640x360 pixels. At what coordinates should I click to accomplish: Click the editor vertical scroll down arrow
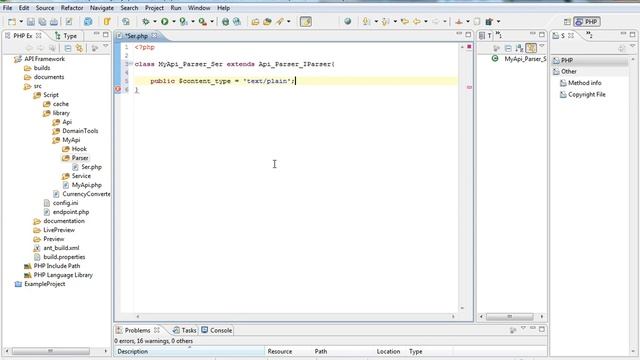pos(462,308)
